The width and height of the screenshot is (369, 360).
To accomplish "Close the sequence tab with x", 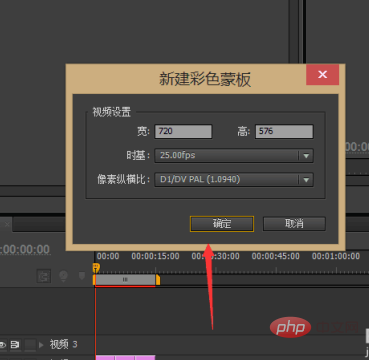I will click(7, 225).
